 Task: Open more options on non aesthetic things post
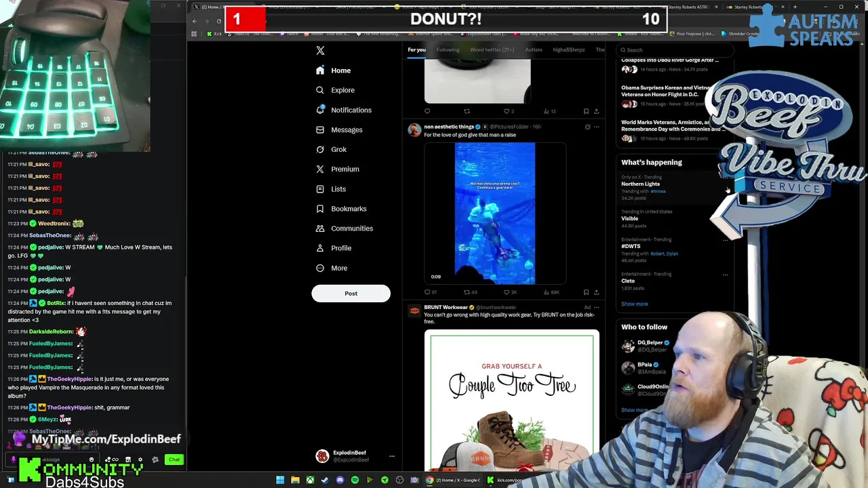(597, 127)
